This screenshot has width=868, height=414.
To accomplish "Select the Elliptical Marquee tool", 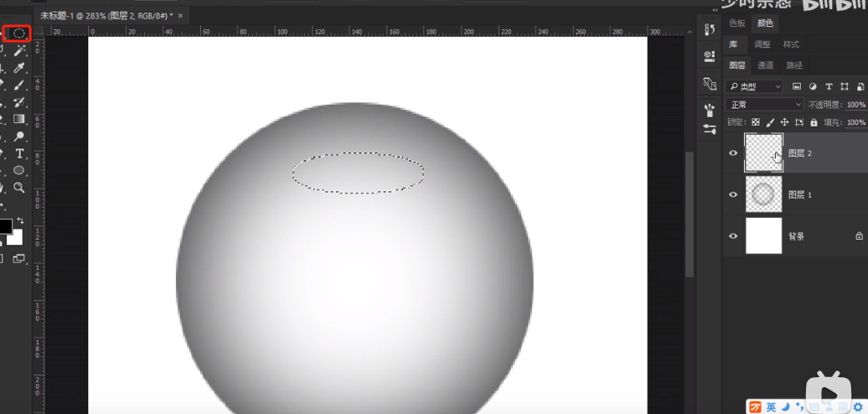I will click(x=19, y=34).
